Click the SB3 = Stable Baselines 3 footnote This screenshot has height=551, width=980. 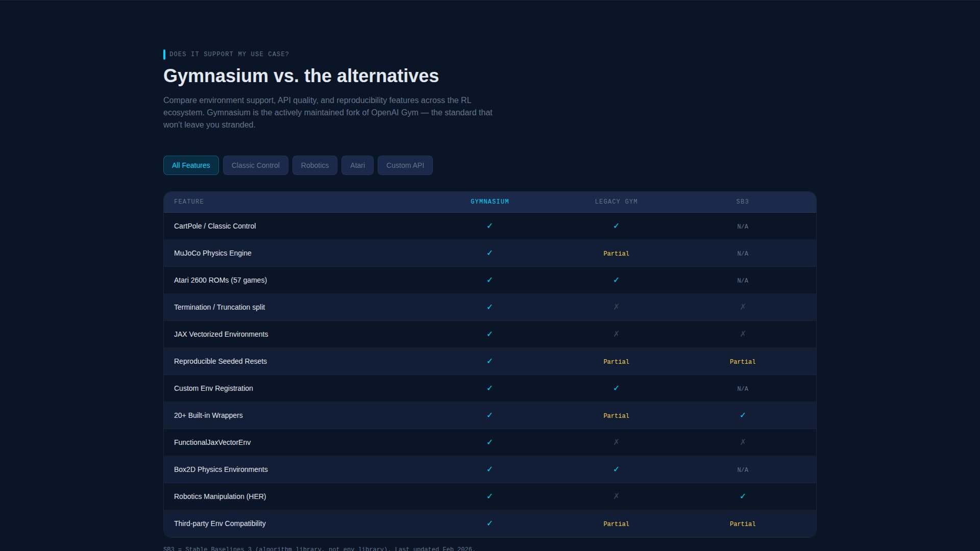point(319,548)
